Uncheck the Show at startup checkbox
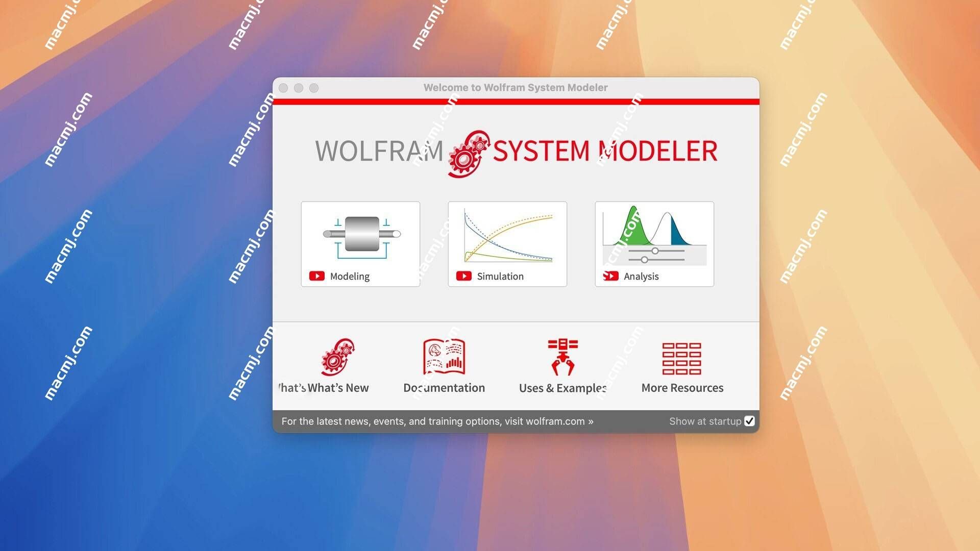Viewport: 980px width, 551px height. tap(749, 421)
